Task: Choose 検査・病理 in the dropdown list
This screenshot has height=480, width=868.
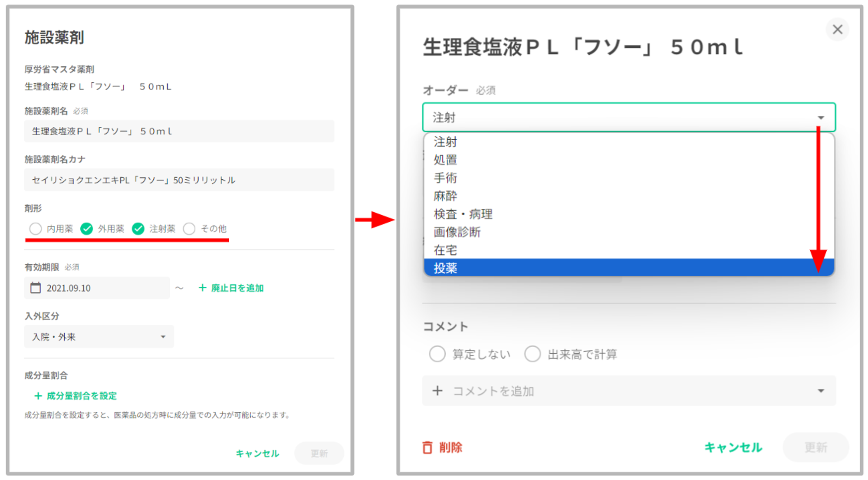Action: pyautogui.click(x=463, y=214)
